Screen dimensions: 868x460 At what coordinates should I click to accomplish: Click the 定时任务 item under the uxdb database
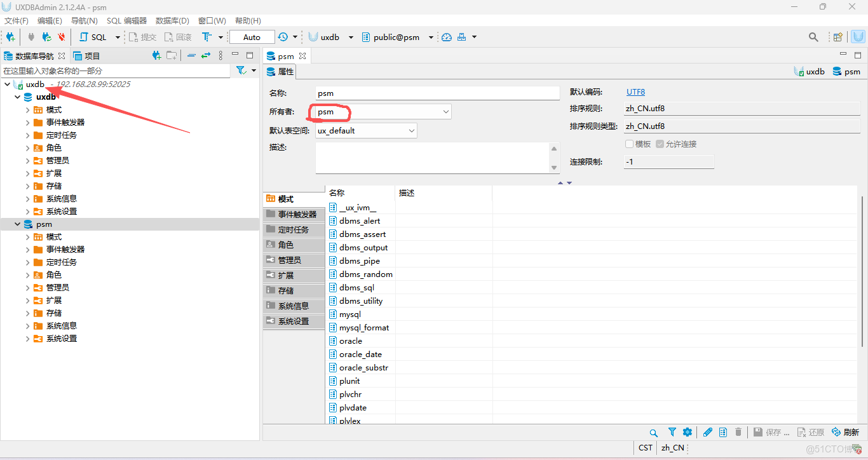tap(62, 135)
